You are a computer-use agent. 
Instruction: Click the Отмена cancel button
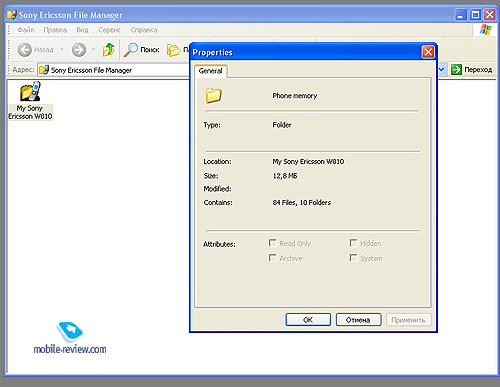[358, 320]
